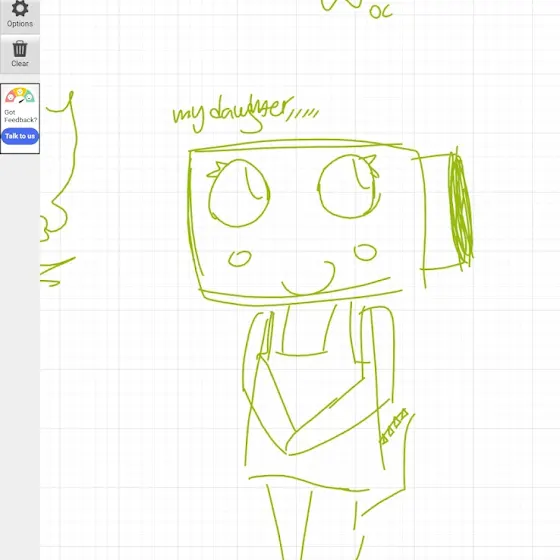Click the small triangle pattern on sleeve
The image size is (560, 560).
(x=394, y=426)
